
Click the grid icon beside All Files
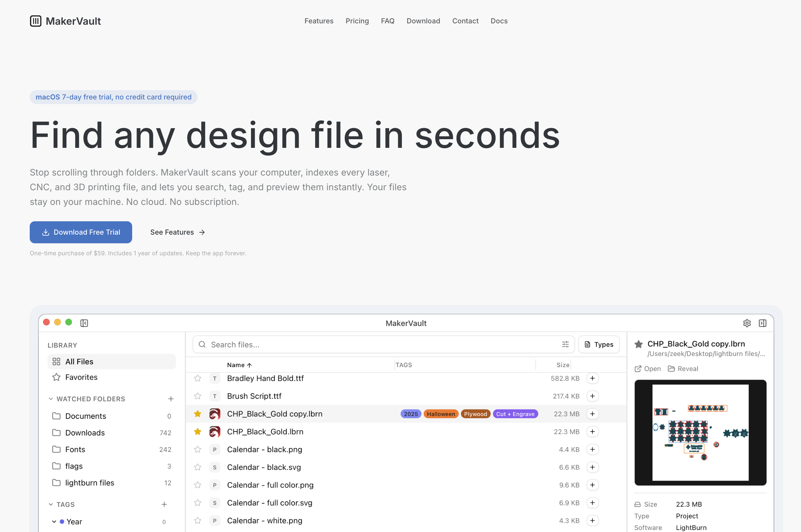pyautogui.click(x=56, y=361)
